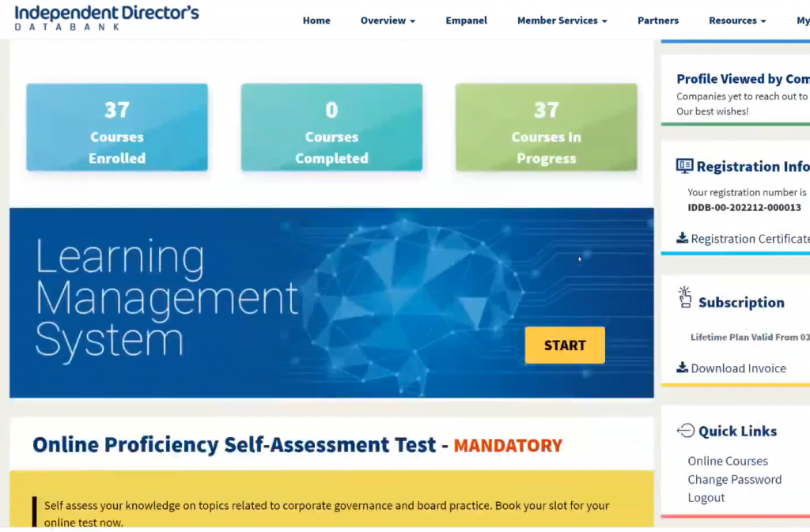Click the Registration Info card icon
The width and height of the screenshot is (810, 532).
point(684,166)
